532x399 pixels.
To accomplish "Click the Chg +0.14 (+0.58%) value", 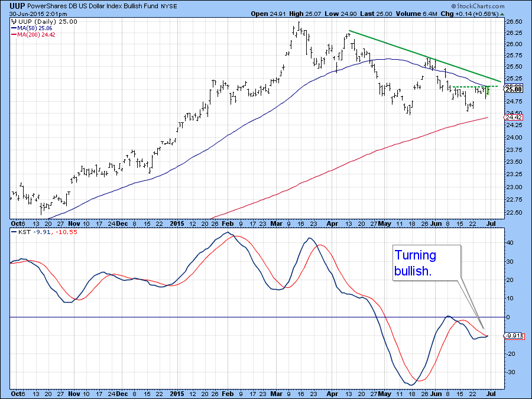I will 469,14.
